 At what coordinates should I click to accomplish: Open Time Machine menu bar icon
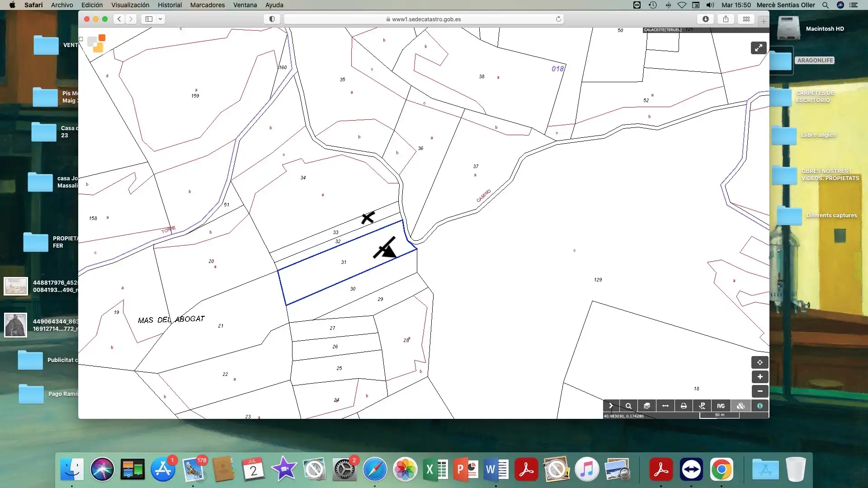tap(652, 5)
